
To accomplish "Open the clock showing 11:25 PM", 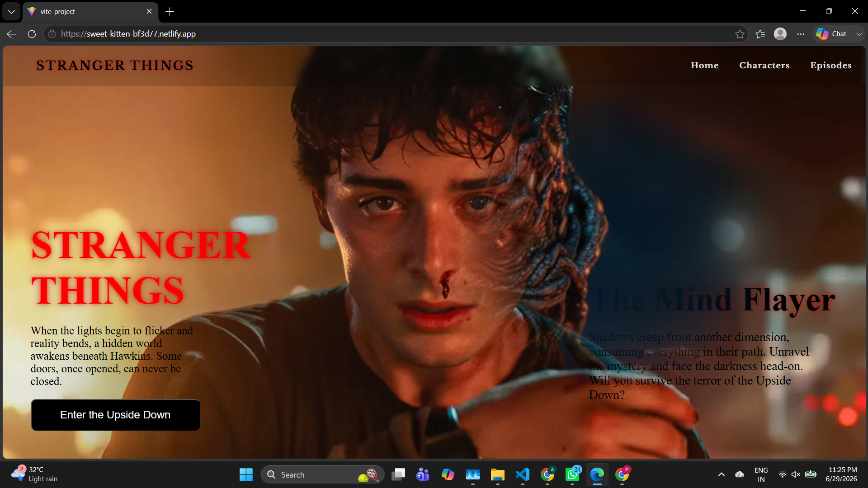I will [842, 475].
